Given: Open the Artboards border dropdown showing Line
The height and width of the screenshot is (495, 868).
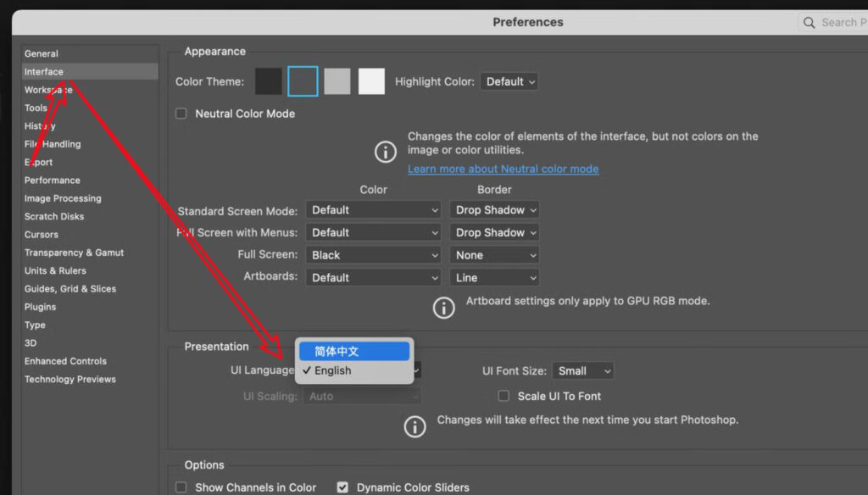Looking at the screenshot, I should click(494, 277).
